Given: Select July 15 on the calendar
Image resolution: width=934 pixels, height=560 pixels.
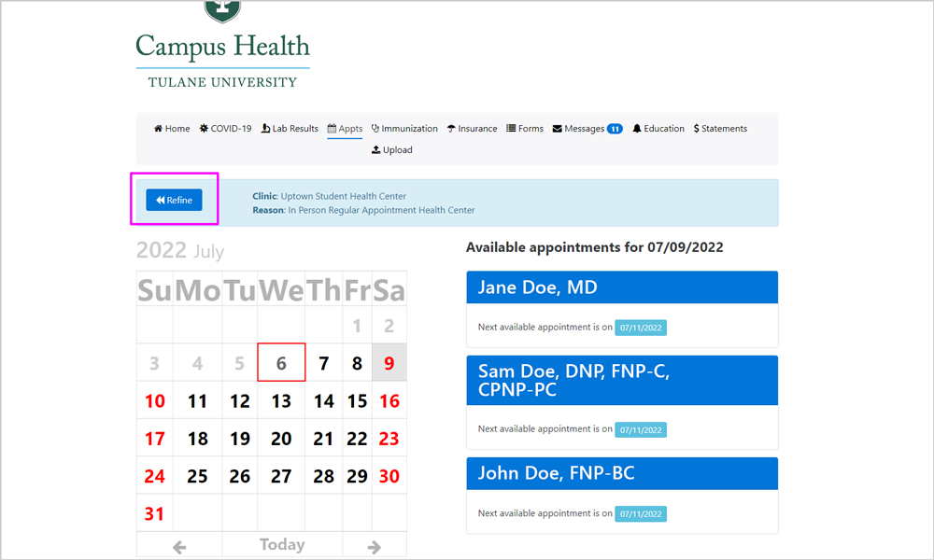Looking at the screenshot, I should click(357, 400).
